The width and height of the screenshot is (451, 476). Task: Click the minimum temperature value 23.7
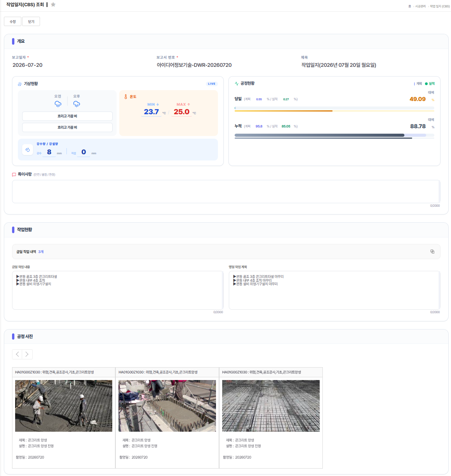coord(151,112)
